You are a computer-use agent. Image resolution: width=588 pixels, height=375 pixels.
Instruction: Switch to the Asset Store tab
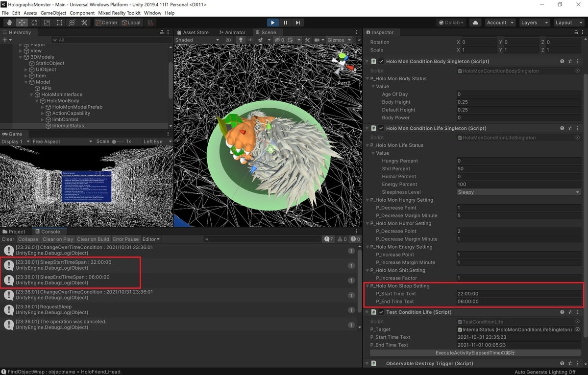point(193,32)
